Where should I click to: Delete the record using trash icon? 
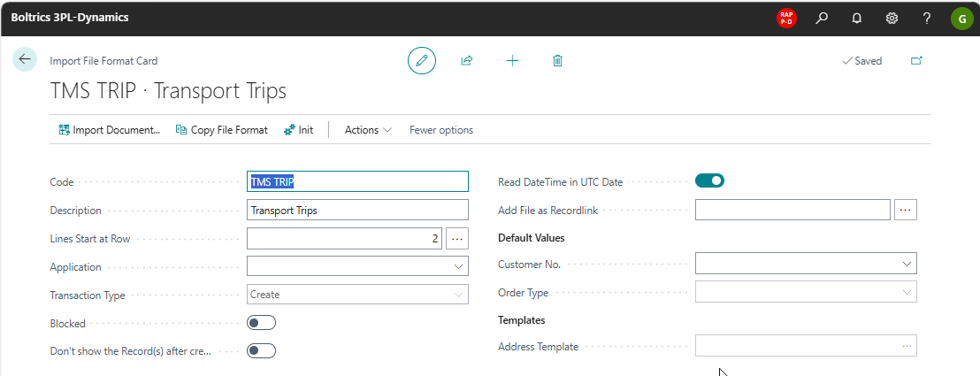557,60
